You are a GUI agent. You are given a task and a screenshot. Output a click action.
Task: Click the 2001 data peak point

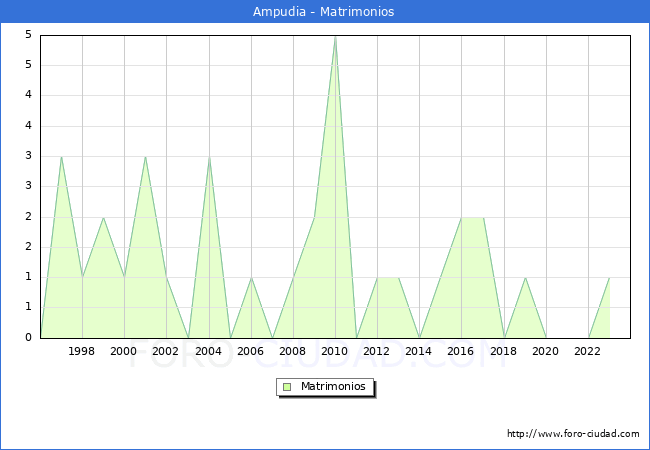pyautogui.click(x=145, y=157)
